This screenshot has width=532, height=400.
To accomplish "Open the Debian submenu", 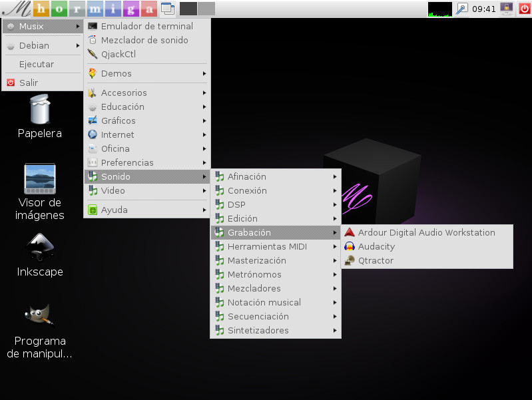I will coord(43,45).
